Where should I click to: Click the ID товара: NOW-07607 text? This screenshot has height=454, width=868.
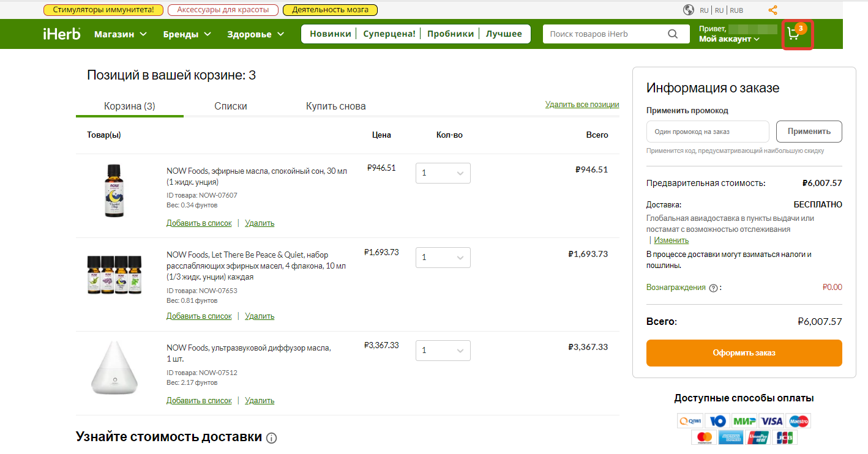tap(202, 196)
